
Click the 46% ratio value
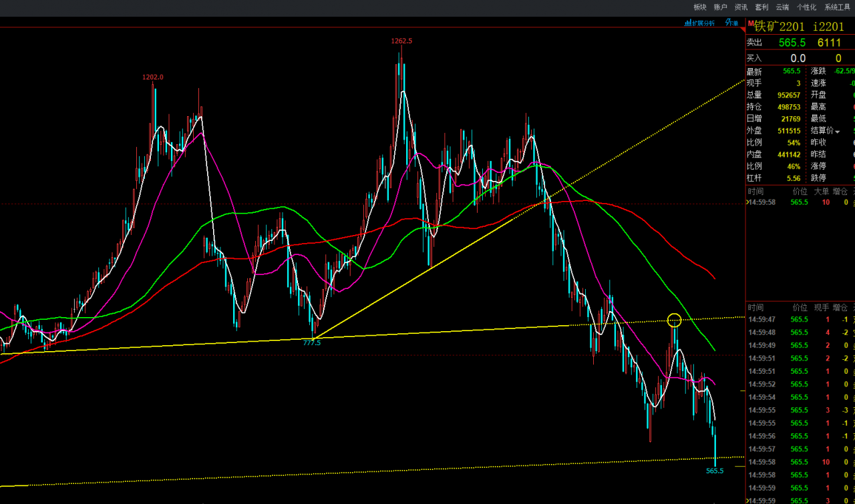[794, 167]
